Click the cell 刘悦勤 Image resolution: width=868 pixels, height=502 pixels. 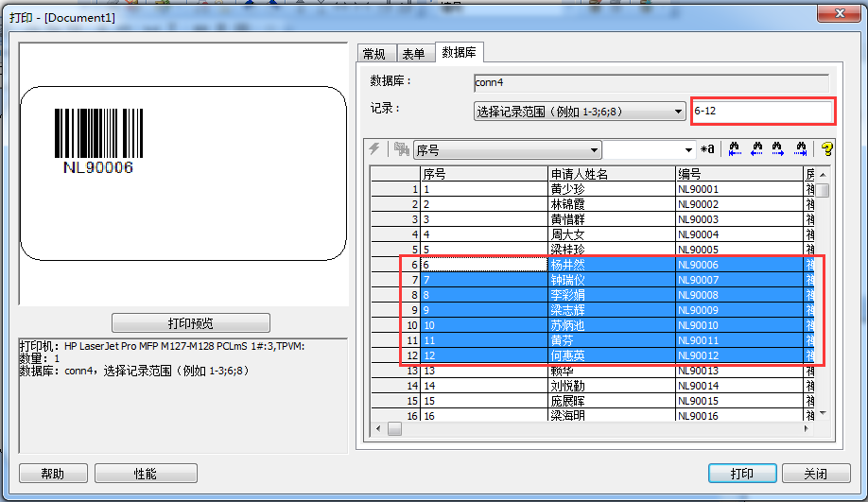612,386
